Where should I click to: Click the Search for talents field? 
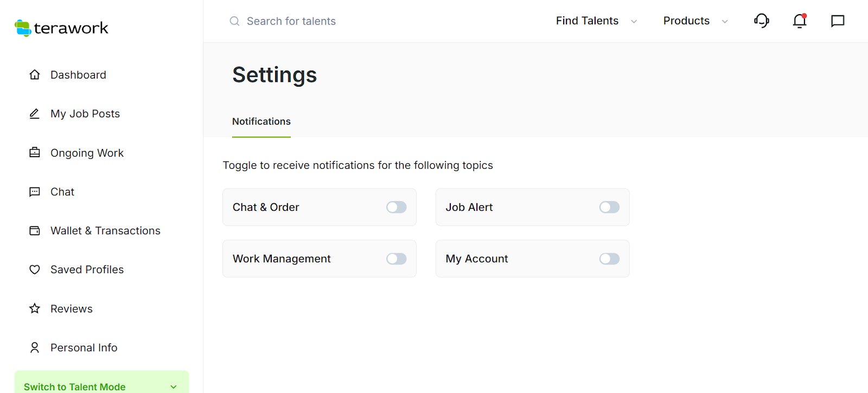pos(291,21)
